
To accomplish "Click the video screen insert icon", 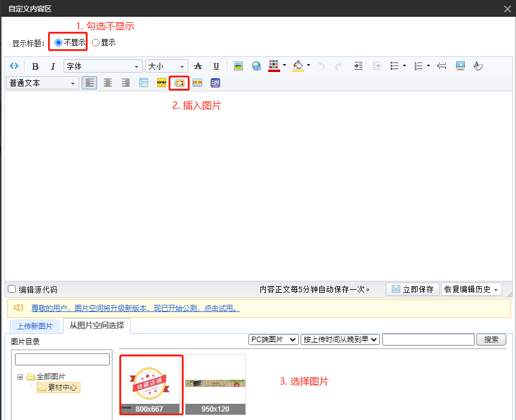I will 460,66.
